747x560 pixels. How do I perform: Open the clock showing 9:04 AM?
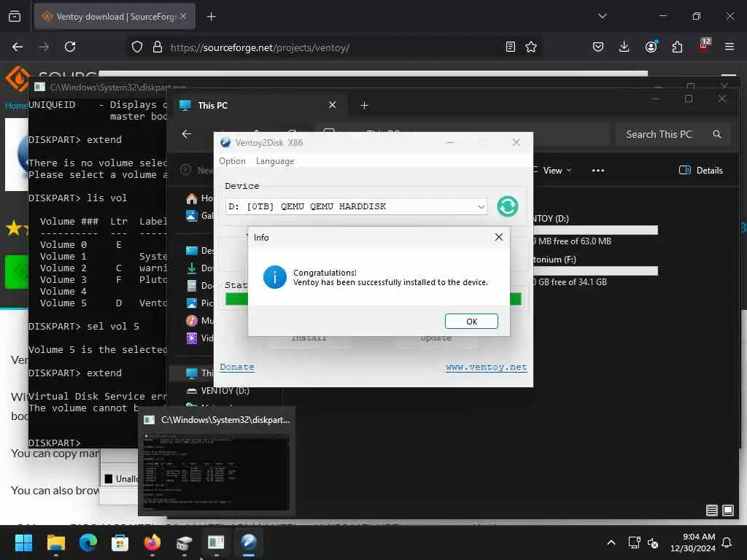coord(693,542)
